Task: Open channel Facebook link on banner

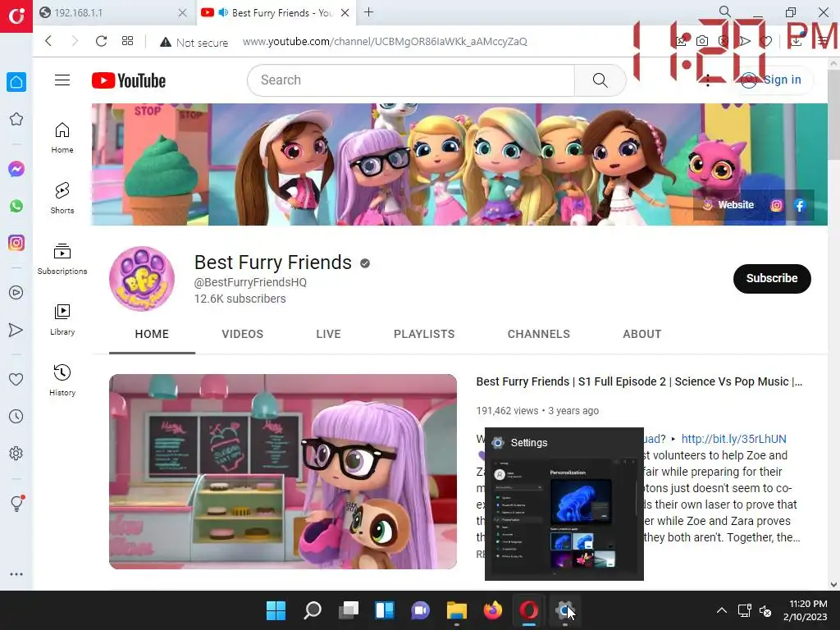Action: (x=800, y=205)
